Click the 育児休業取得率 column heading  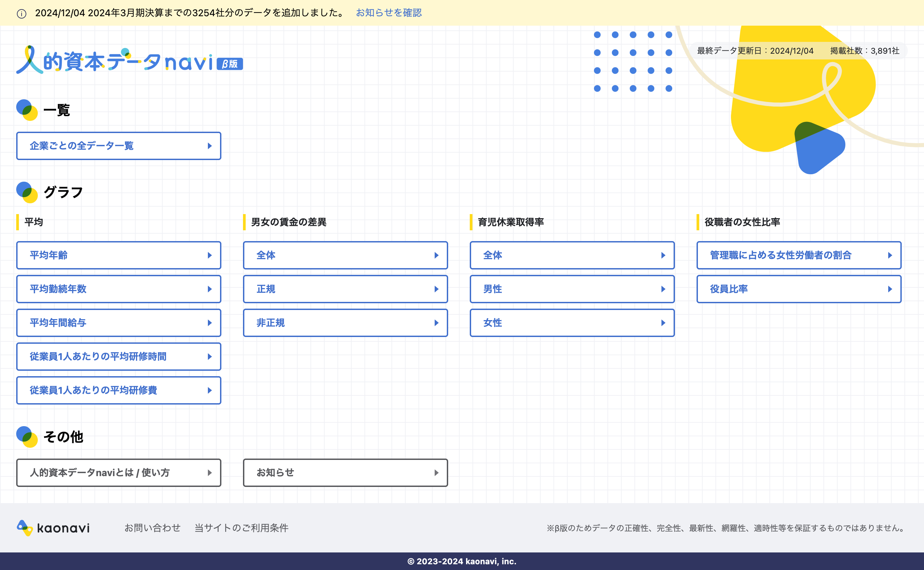coord(511,222)
